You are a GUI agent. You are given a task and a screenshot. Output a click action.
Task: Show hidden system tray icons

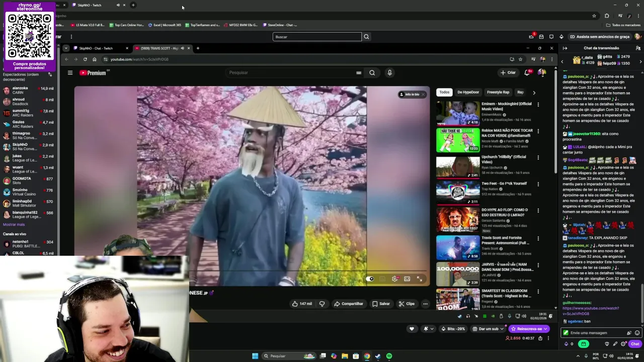point(578,356)
